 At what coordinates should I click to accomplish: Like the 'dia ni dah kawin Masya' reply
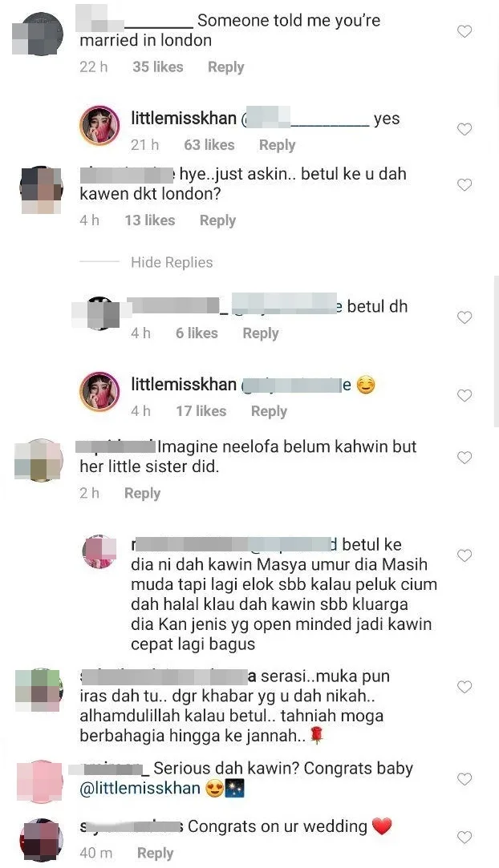[465, 555]
